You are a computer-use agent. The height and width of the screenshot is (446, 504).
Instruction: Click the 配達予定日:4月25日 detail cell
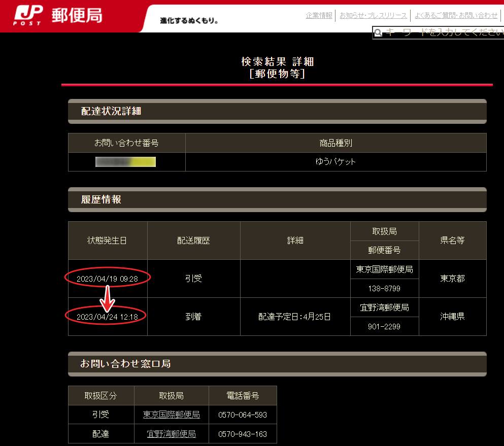[x=295, y=317]
